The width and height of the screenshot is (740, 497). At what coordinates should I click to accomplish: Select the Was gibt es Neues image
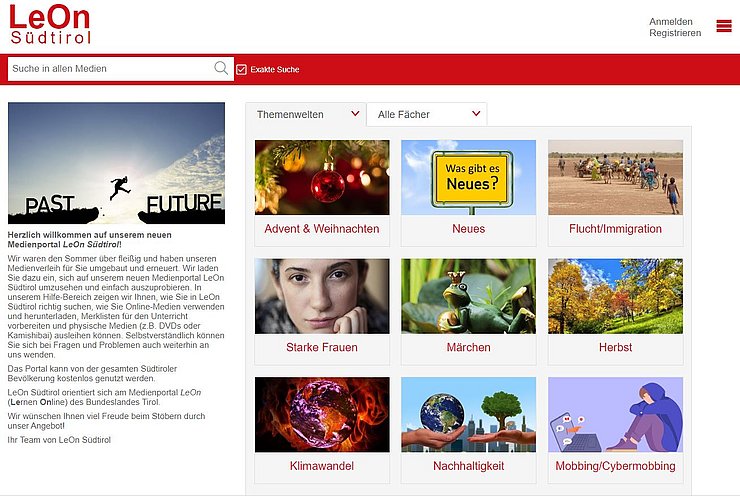(x=468, y=177)
